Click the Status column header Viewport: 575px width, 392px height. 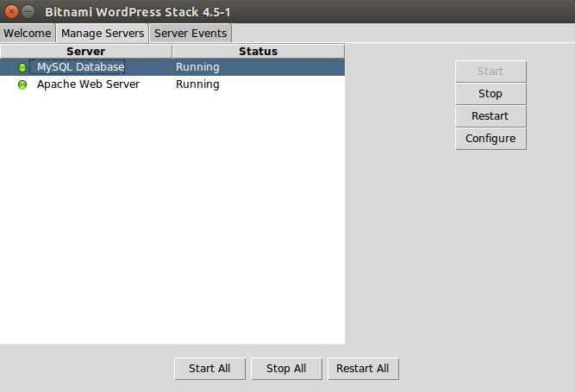(258, 52)
